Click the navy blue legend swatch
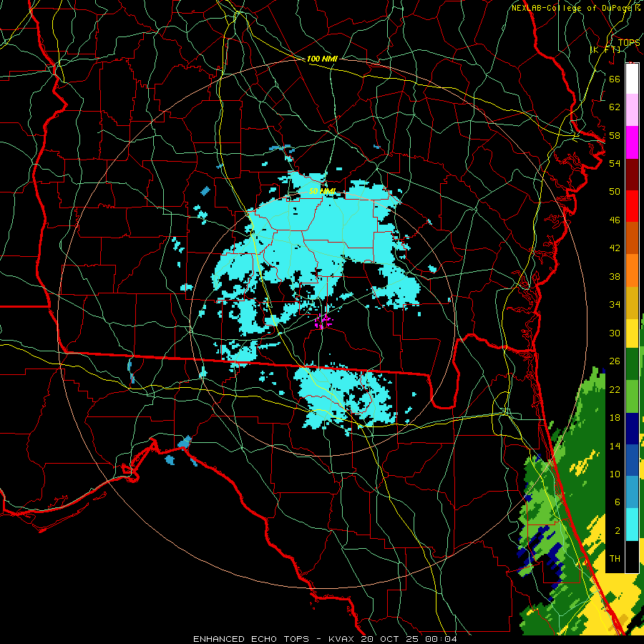The width and height of the screenshot is (644, 644). (x=632, y=429)
